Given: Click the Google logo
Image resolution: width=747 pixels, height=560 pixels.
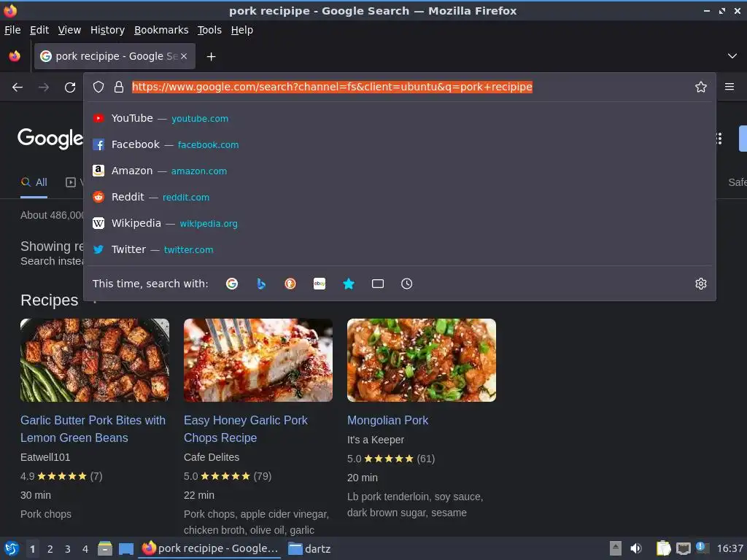Looking at the screenshot, I should (50, 138).
